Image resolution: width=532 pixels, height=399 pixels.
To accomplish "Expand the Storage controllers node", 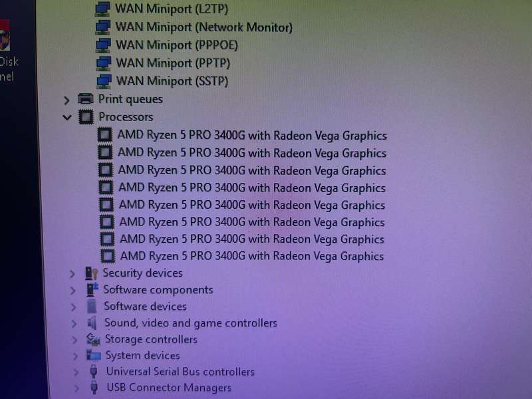I will pyautogui.click(x=74, y=340).
